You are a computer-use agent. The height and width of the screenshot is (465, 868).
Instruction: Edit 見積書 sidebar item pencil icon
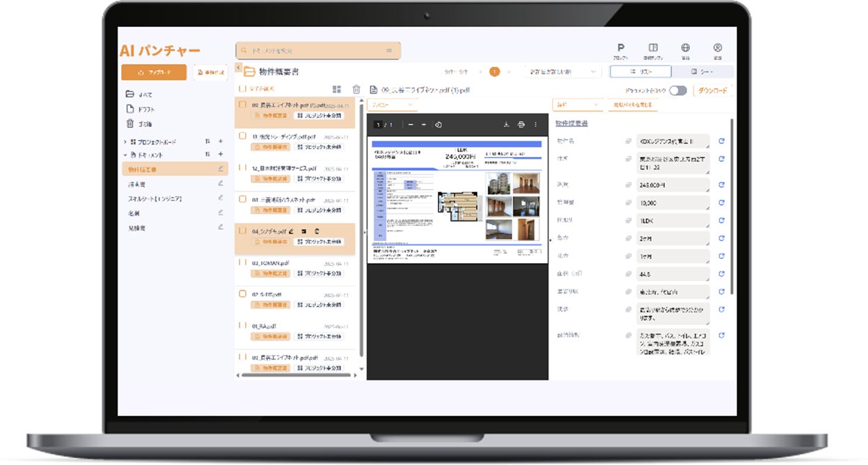pos(220,227)
